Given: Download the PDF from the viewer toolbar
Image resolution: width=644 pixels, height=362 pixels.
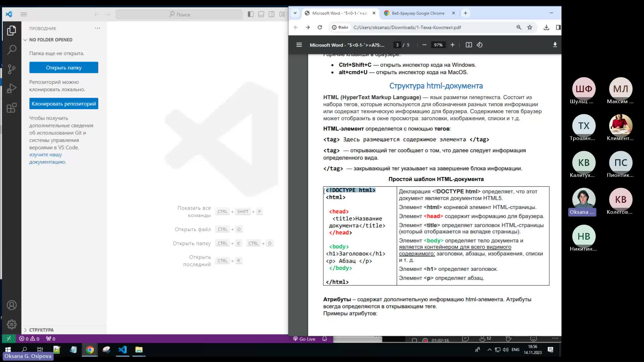Looking at the screenshot, I should pyautogui.click(x=555, y=45).
